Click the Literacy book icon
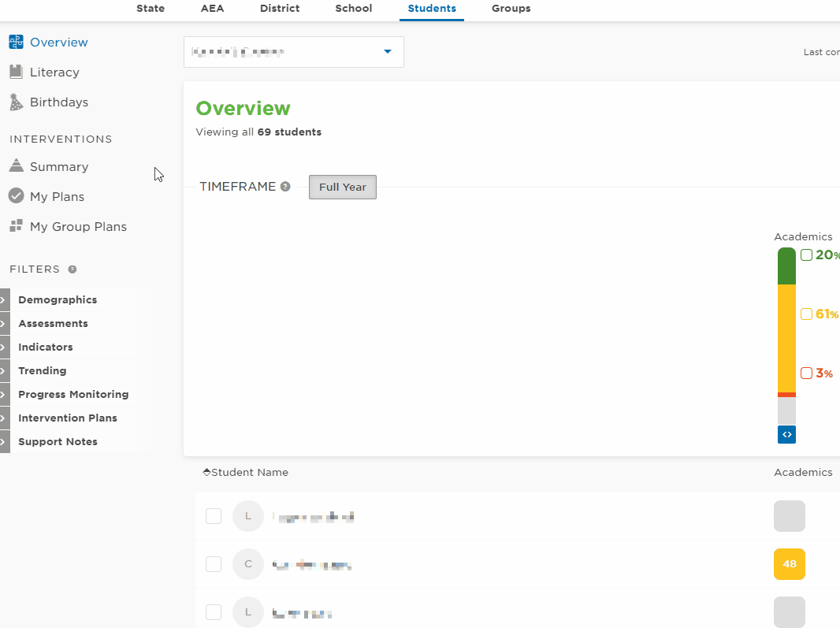Viewport: 840px width, 628px height. point(16,72)
